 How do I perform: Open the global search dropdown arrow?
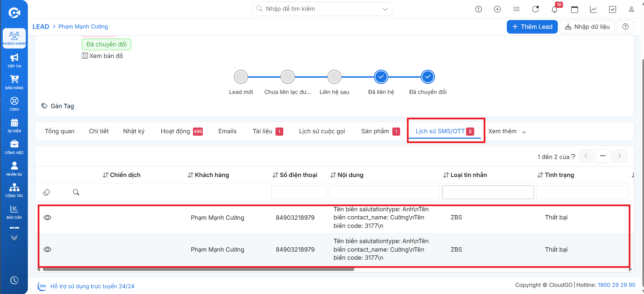pyautogui.click(x=385, y=9)
